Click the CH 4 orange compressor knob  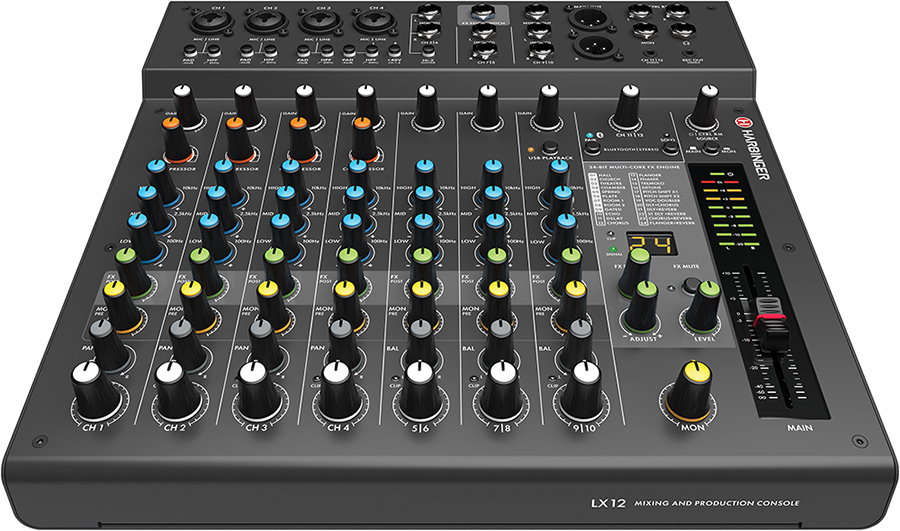tap(364, 139)
